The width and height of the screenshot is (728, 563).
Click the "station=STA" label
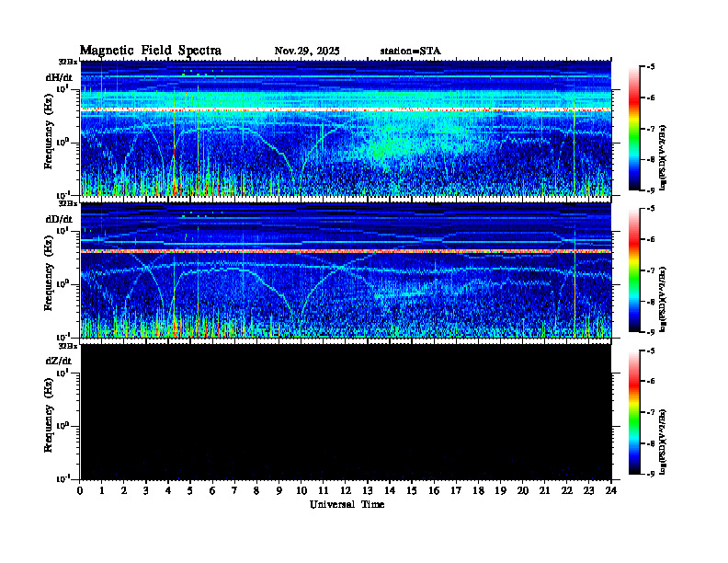pos(410,52)
